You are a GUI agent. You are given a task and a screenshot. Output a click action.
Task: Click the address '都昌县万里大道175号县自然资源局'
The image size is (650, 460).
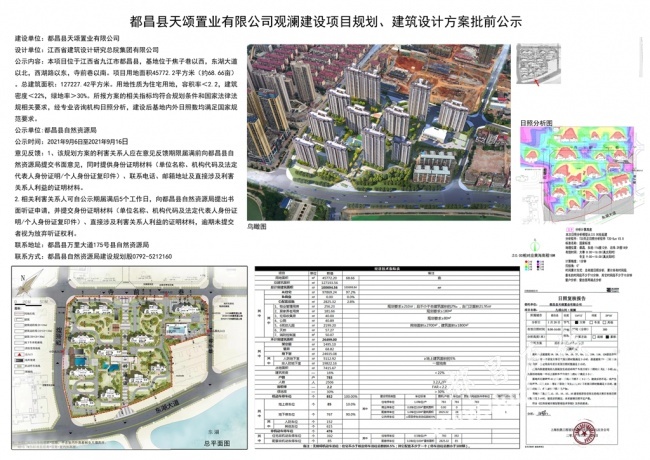(98, 245)
